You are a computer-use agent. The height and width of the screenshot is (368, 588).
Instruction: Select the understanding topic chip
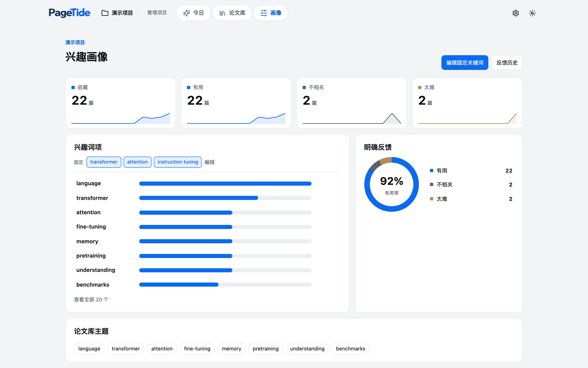307,348
